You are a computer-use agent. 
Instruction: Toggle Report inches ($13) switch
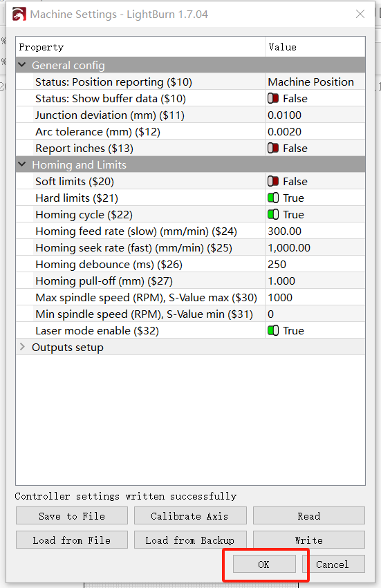(273, 149)
